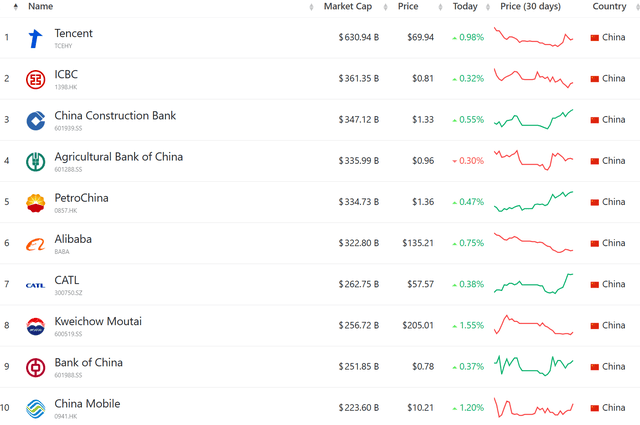The height and width of the screenshot is (425, 640).
Task: Click the China Mobile logo icon
Action: pos(36,408)
